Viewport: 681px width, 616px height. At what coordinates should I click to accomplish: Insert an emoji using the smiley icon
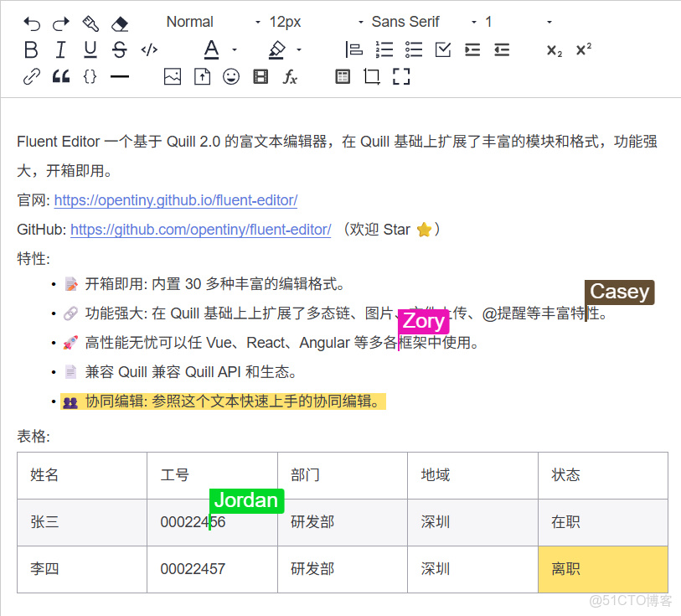pos(230,76)
